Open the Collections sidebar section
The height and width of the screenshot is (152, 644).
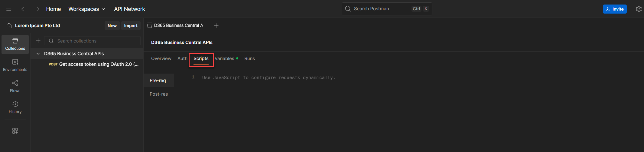coord(15,44)
